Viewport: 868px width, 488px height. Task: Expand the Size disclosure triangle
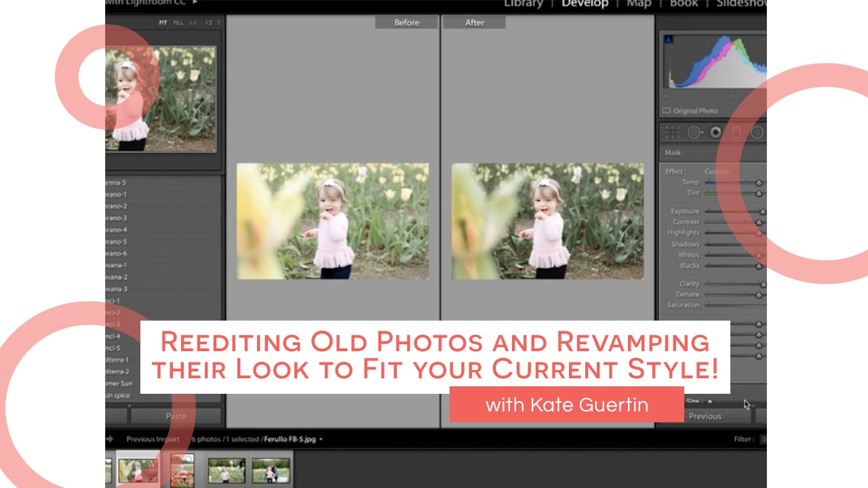pyautogui.click(x=710, y=401)
